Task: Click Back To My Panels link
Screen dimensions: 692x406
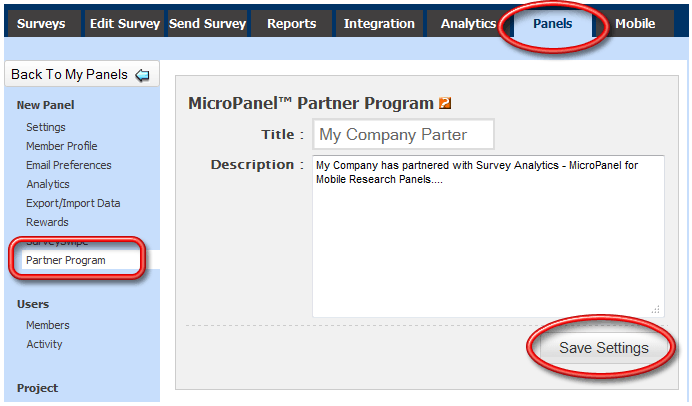Action: [x=69, y=75]
